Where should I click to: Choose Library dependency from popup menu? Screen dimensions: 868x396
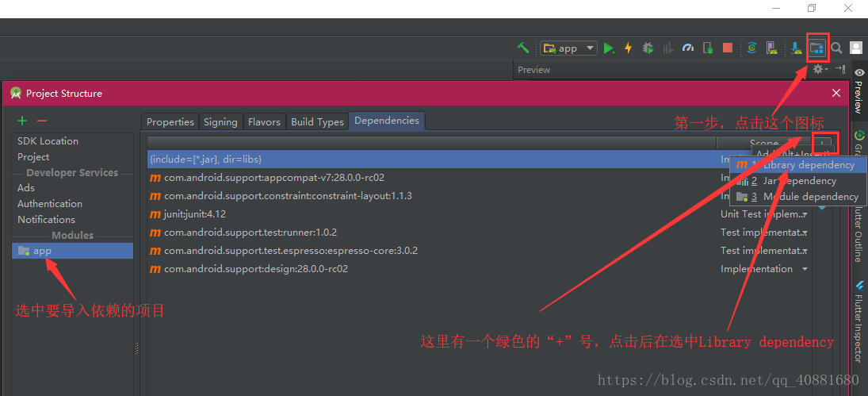pyautogui.click(x=798, y=165)
